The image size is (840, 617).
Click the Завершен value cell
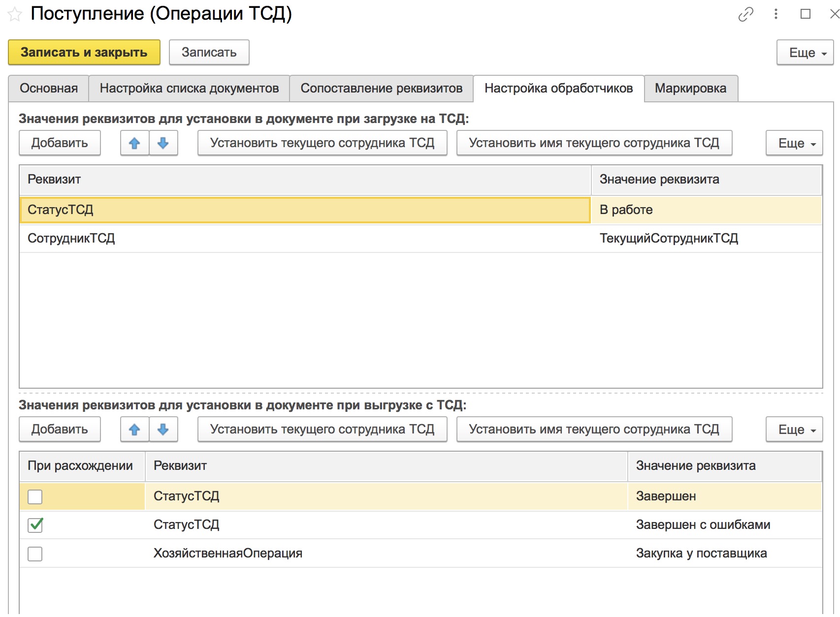[x=725, y=496]
